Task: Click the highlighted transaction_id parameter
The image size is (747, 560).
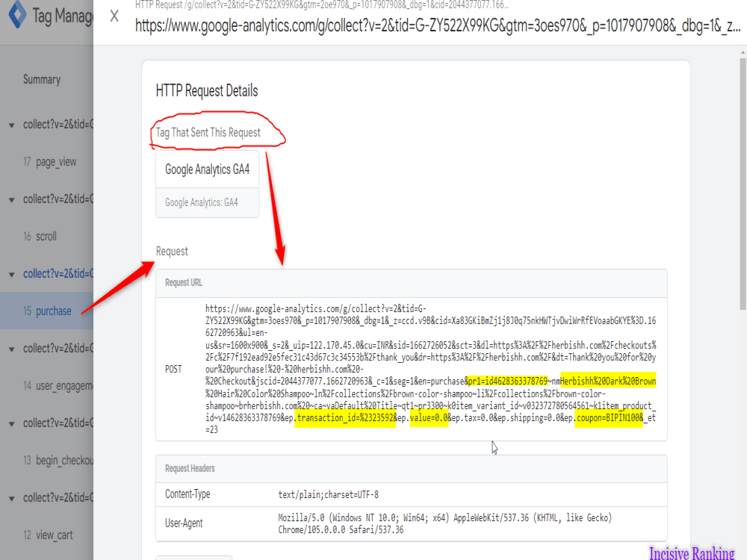Action: [x=345, y=418]
